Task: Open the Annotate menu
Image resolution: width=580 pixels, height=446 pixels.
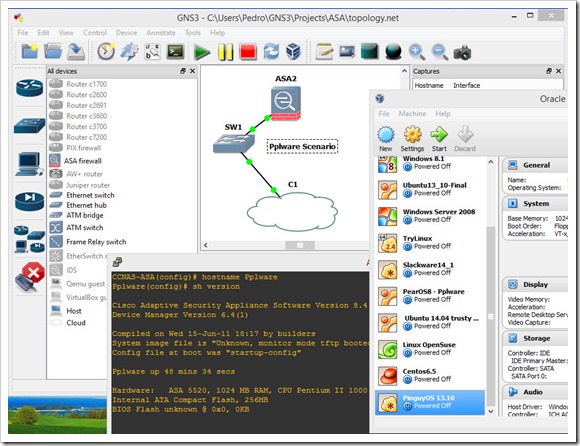Action: coord(161,33)
